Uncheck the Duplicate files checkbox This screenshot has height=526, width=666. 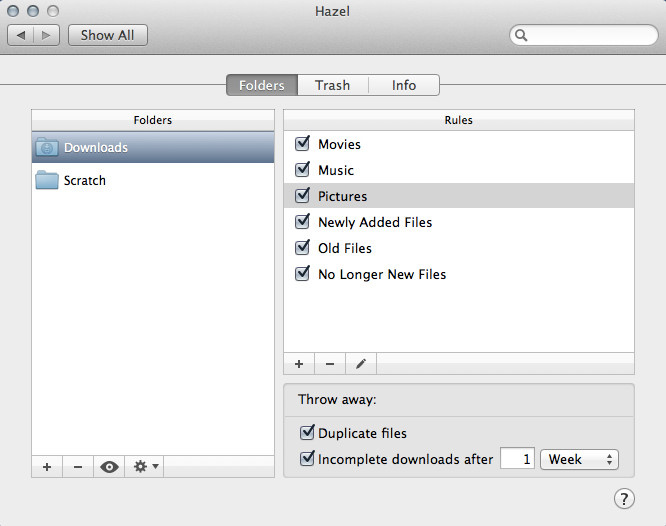307,433
